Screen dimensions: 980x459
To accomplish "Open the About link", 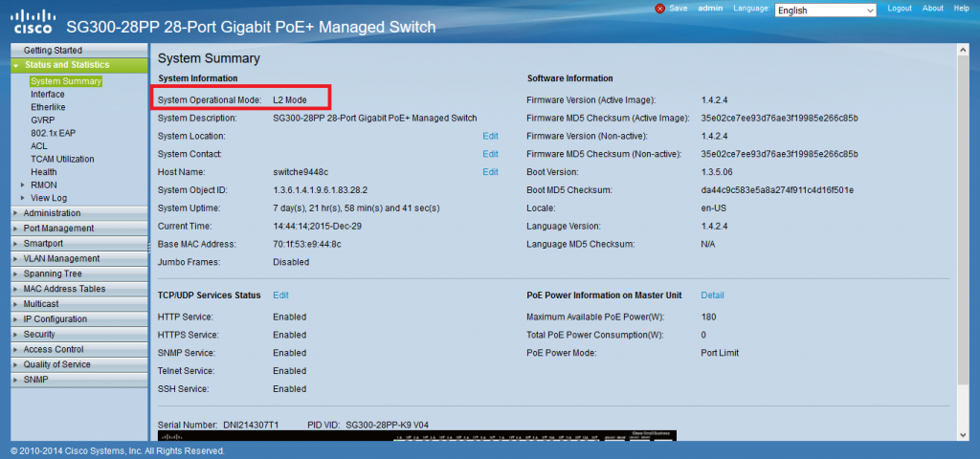I will point(932,8).
